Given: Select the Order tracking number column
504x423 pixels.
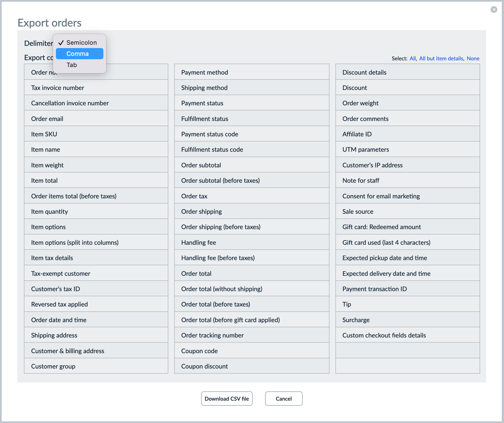Looking at the screenshot, I should click(x=251, y=335).
